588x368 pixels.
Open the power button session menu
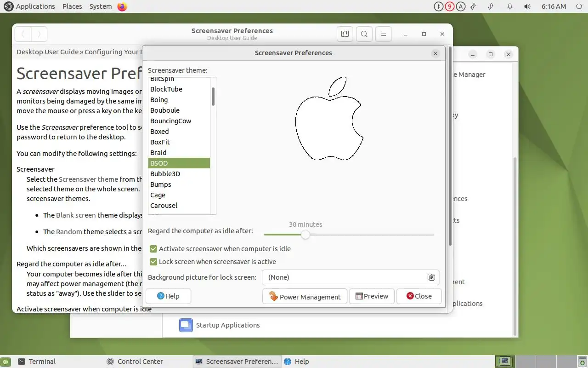[578, 6]
